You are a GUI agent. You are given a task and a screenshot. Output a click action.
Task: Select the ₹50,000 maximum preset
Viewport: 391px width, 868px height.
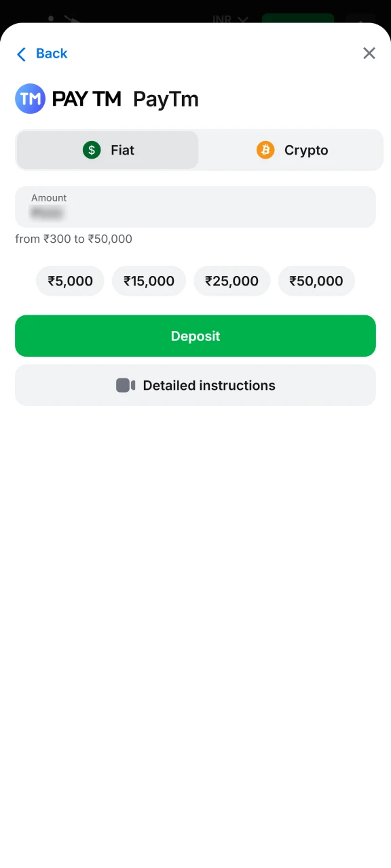316,281
